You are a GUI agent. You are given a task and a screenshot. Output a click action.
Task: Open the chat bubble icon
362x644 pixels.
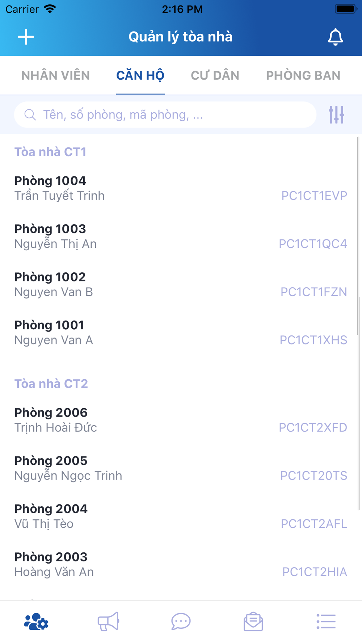181,622
